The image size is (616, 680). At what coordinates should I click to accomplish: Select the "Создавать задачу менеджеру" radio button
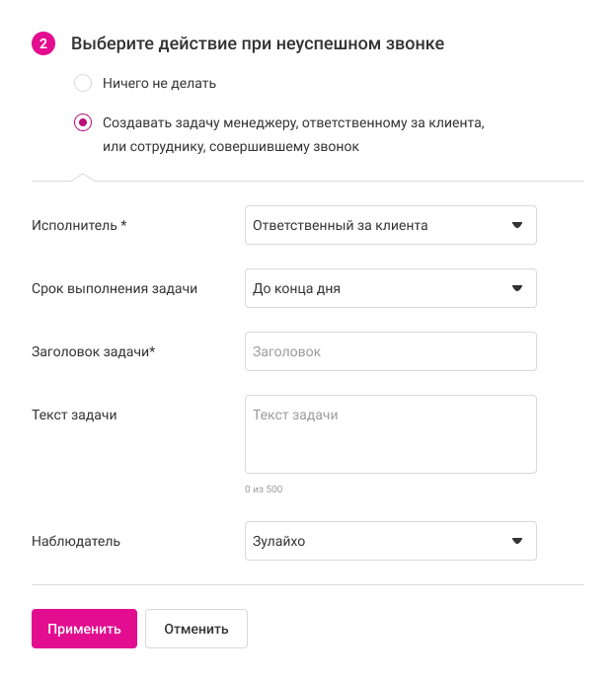(x=83, y=123)
